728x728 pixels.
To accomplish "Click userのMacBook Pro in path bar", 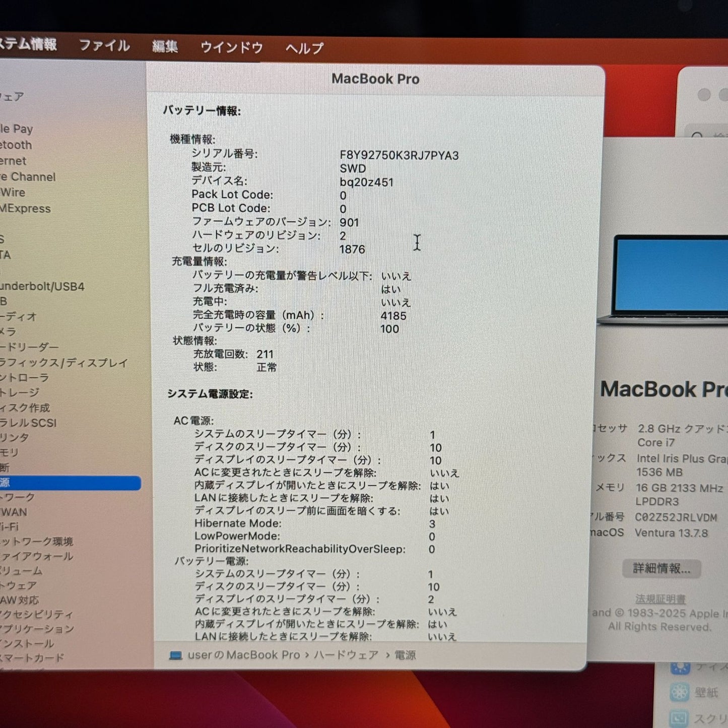I will point(244,655).
